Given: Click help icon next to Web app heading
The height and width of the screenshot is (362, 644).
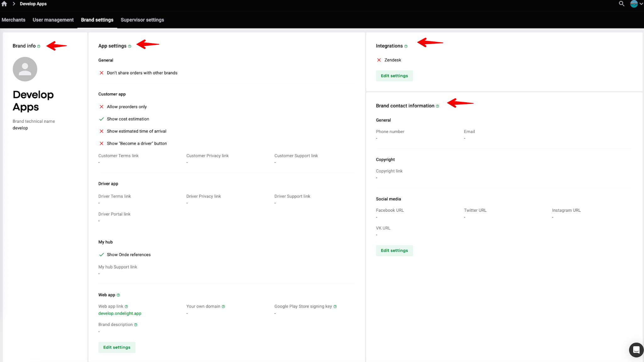Looking at the screenshot, I should click(x=118, y=295).
